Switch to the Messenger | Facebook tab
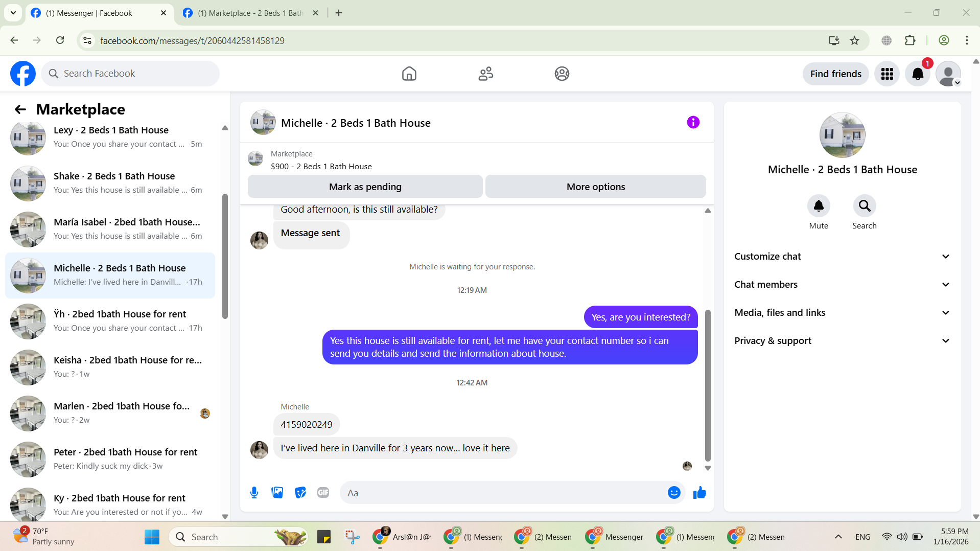This screenshot has height=551, width=980. [x=98, y=13]
